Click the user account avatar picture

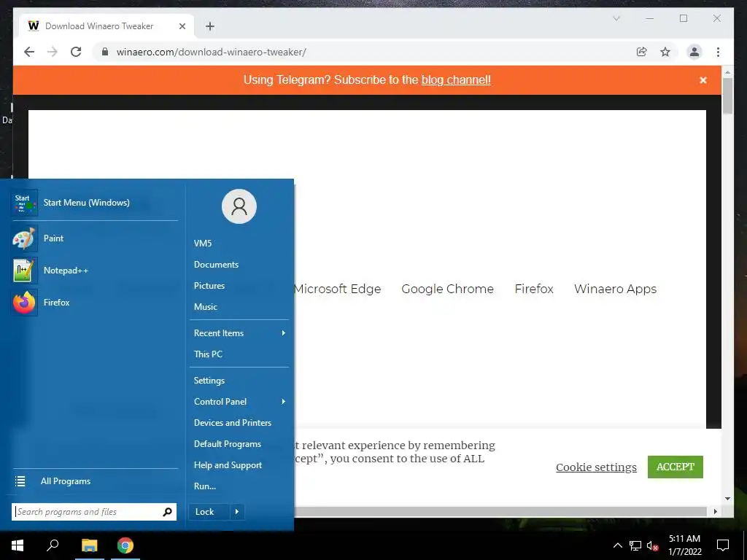coord(239,206)
